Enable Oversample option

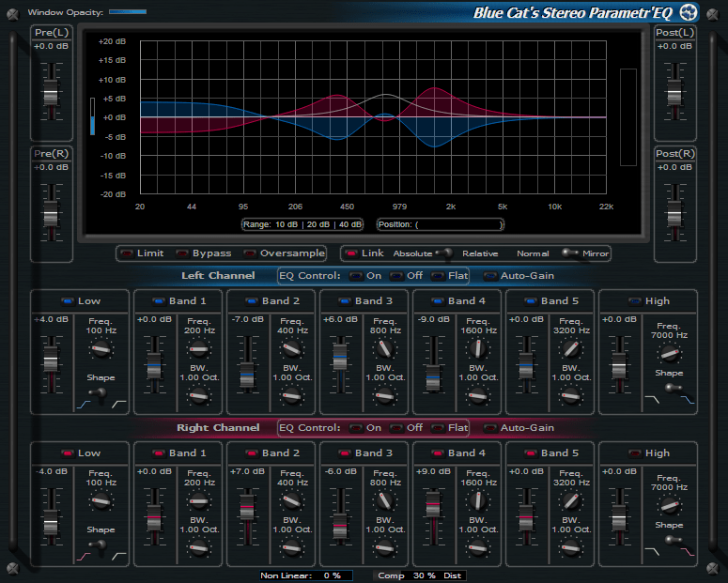coord(250,253)
